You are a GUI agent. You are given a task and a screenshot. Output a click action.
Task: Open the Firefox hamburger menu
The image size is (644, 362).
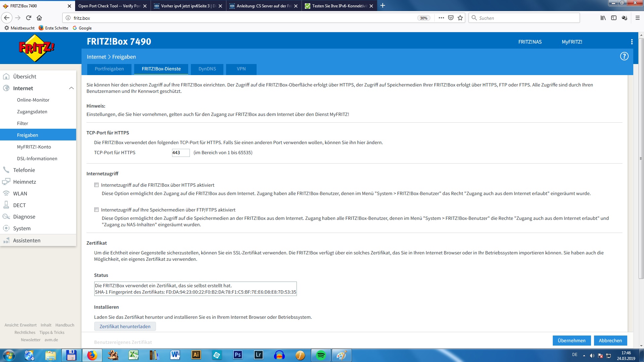(x=638, y=18)
